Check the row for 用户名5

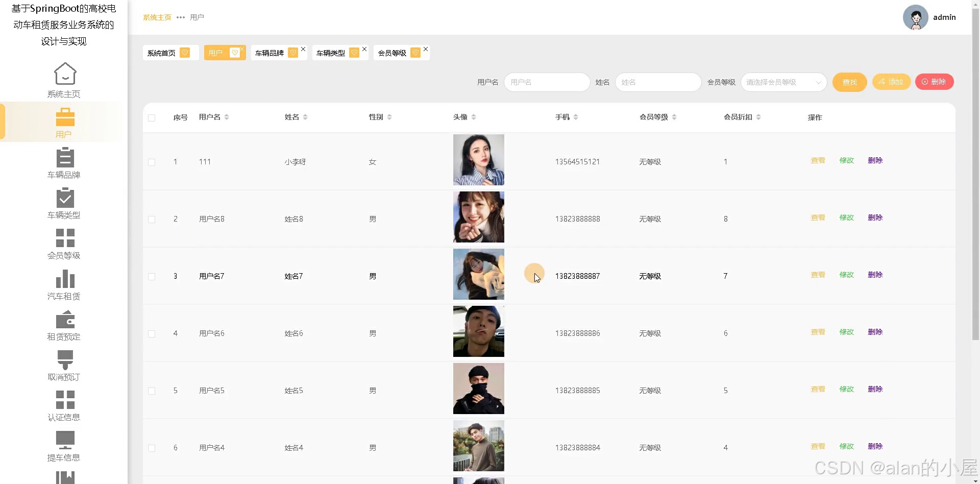pos(152,391)
